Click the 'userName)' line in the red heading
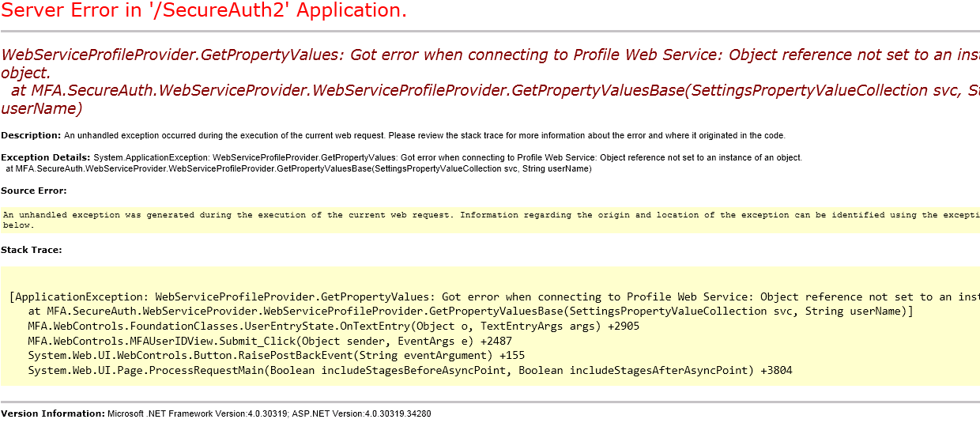Image resolution: width=980 pixels, height=438 pixels. [42, 108]
